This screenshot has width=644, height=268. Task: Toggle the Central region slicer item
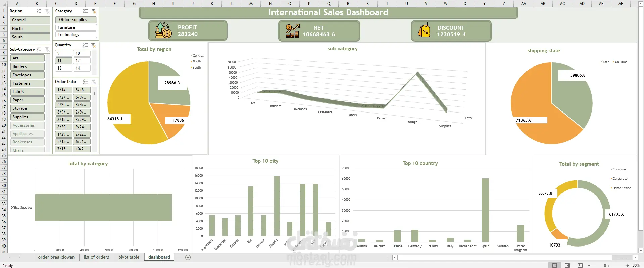(x=30, y=20)
